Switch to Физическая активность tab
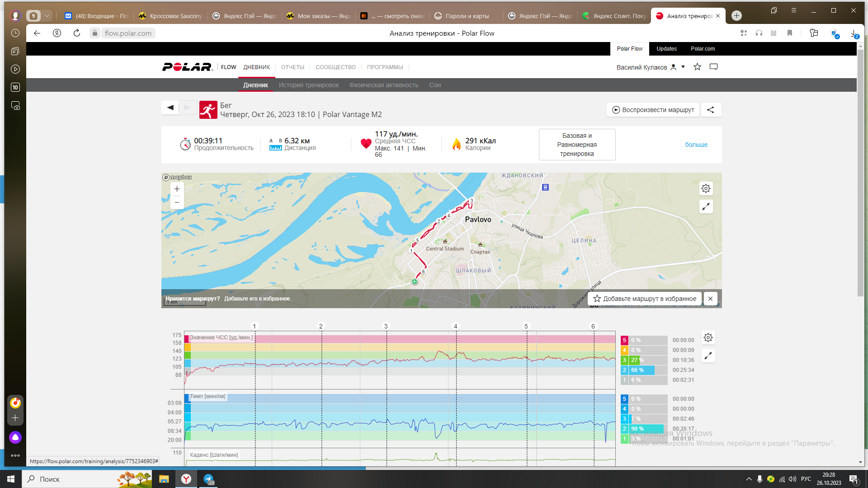 (384, 85)
